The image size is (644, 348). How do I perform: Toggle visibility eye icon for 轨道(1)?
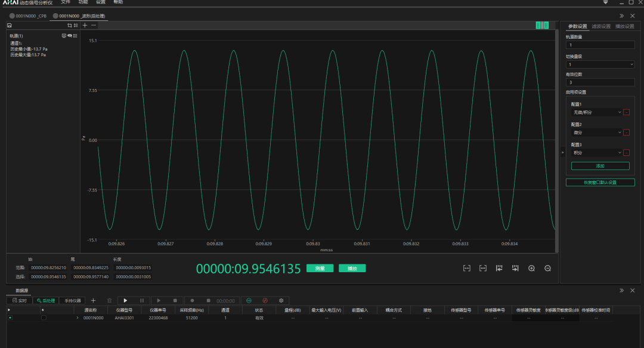[69, 36]
